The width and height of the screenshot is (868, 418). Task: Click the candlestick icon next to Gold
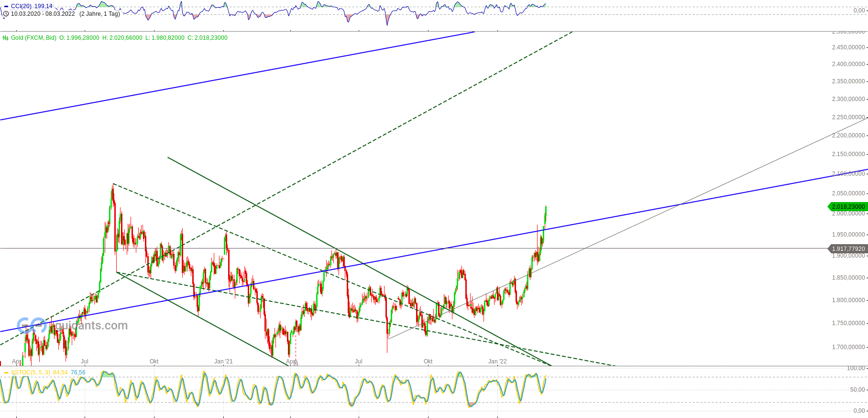coord(6,38)
